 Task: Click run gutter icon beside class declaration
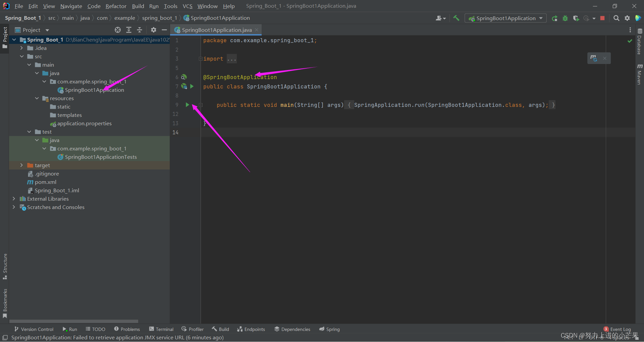[192, 86]
